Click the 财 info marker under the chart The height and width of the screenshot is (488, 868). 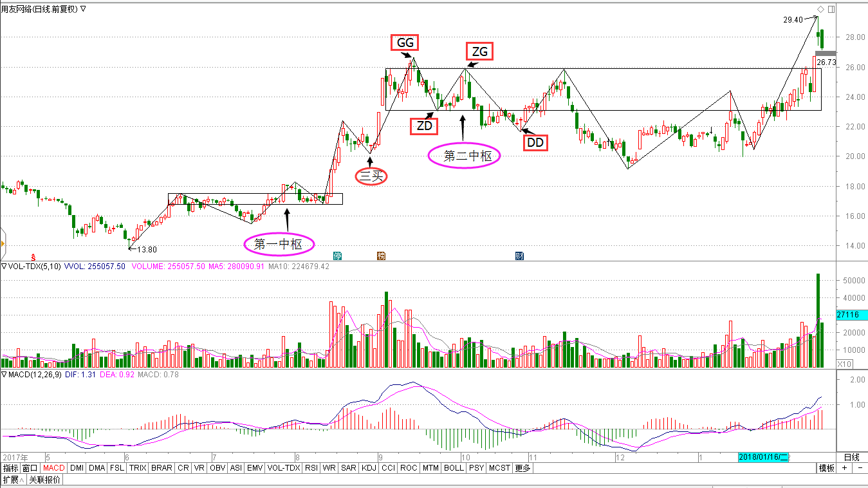coord(519,256)
